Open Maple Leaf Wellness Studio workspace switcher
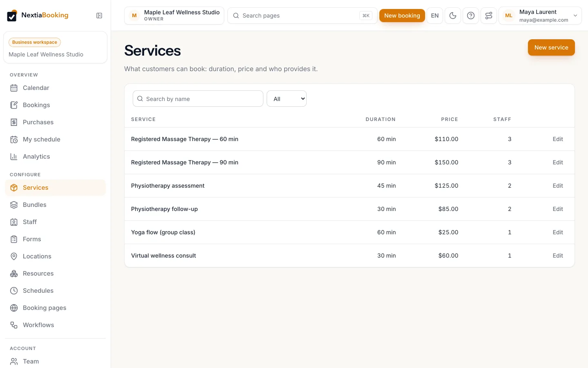The width and height of the screenshot is (588, 368). click(174, 16)
